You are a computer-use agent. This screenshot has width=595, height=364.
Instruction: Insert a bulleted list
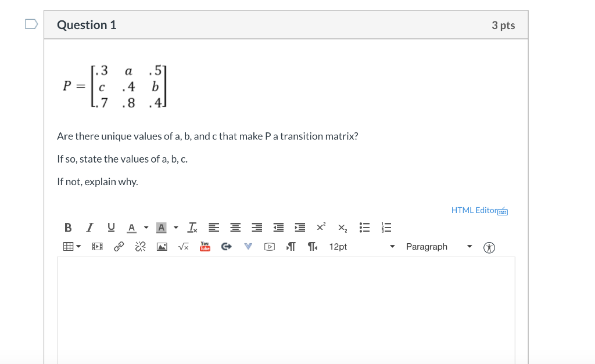coord(364,228)
